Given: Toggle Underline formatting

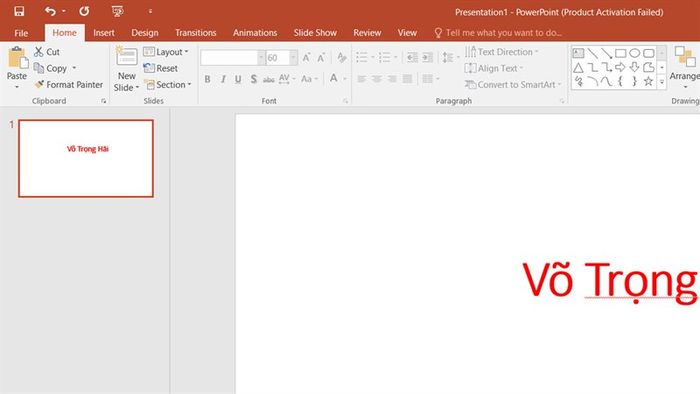Looking at the screenshot, I should click(238, 79).
